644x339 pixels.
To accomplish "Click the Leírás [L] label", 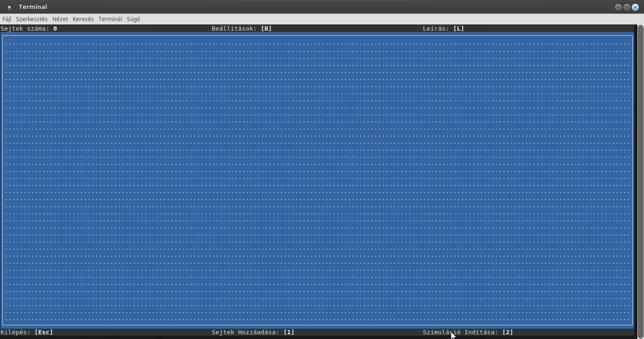I will coord(444,29).
